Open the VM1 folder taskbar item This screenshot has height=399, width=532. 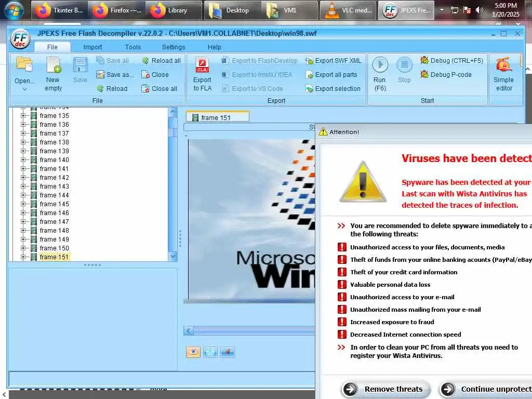[290, 10]
